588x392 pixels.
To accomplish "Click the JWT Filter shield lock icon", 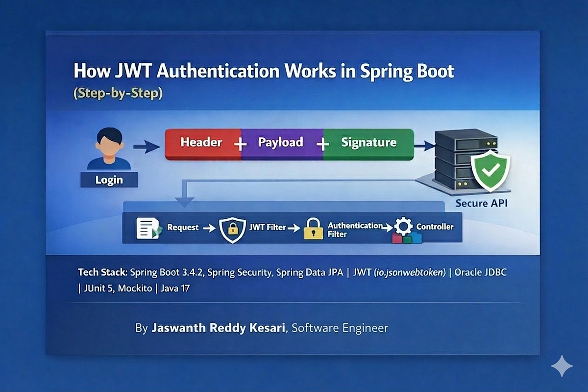I will pos(231,230).
